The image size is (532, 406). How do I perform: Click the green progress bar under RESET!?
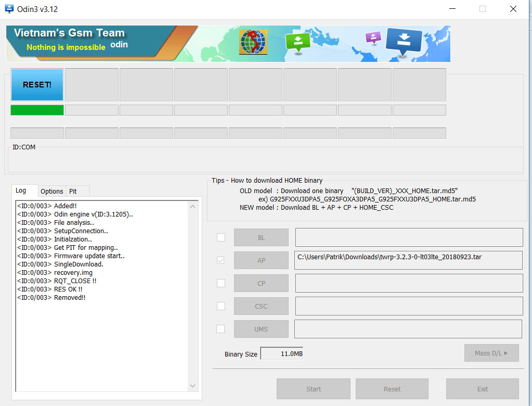37,110
